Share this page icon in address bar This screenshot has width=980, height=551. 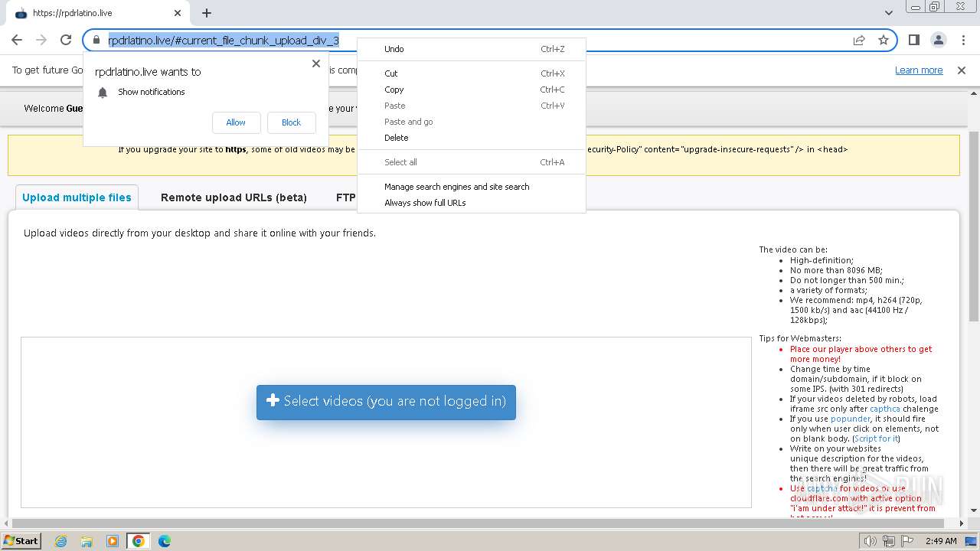[859, 41]
